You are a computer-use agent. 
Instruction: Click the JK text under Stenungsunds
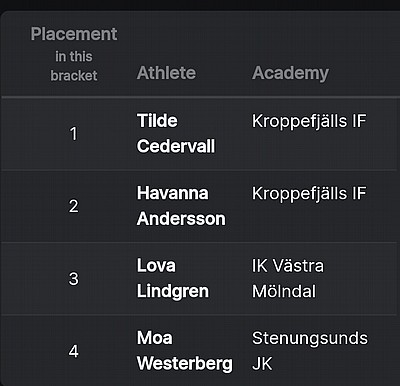tap(262, 363)
